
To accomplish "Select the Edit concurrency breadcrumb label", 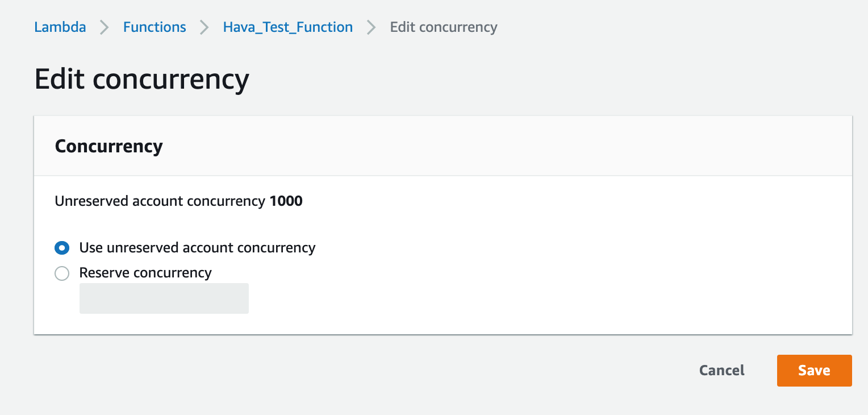I will (444, 27).
